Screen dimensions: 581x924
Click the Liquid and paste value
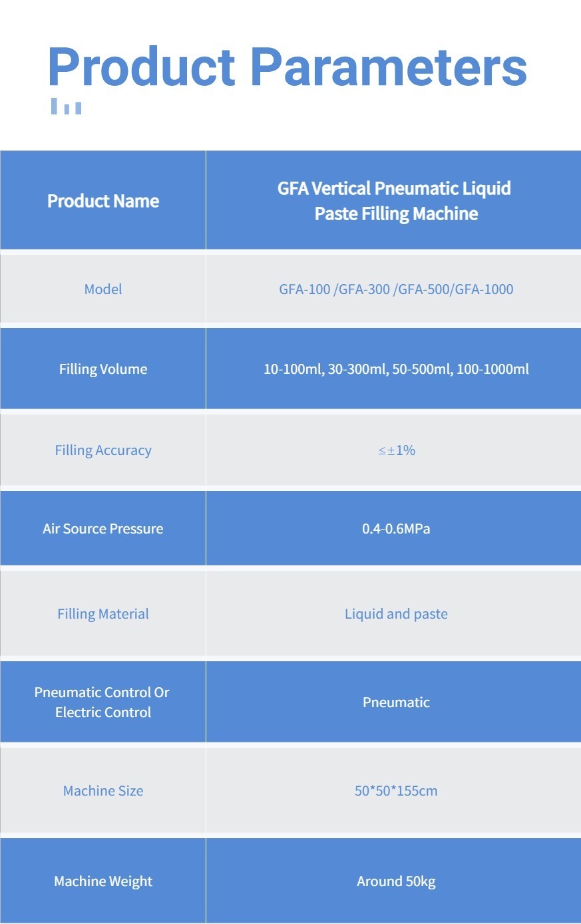(396, 614)
